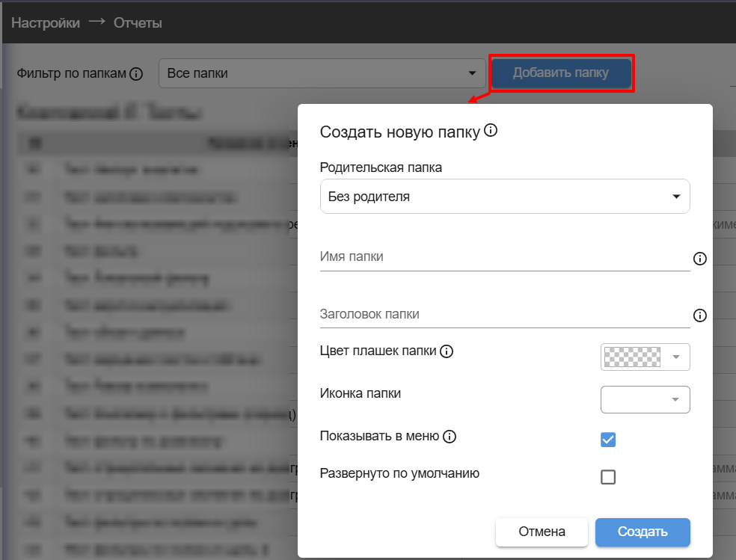Focus the Имя папки input field

tap(504, 256)
